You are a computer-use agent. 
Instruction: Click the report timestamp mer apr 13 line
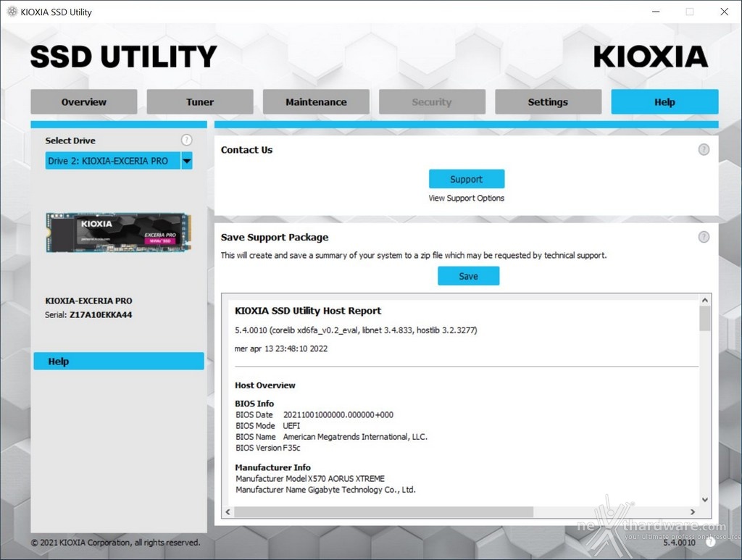[x=281, y=348]
